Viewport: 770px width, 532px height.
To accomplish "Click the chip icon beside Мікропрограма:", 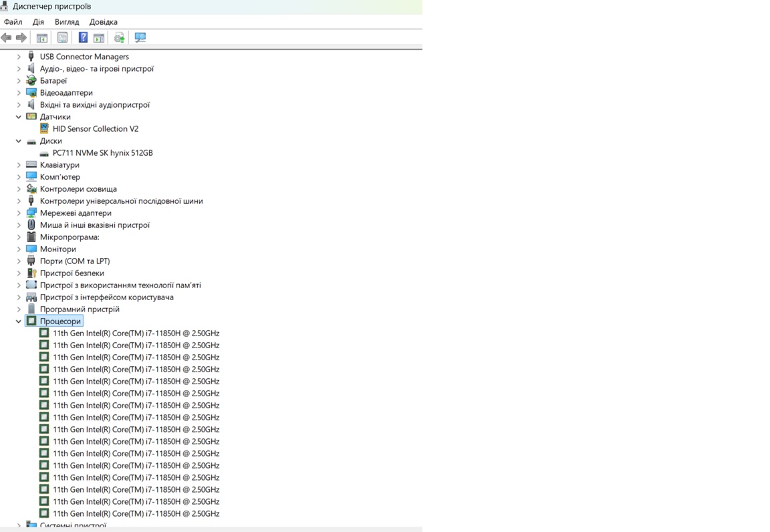I will [31, 237].
